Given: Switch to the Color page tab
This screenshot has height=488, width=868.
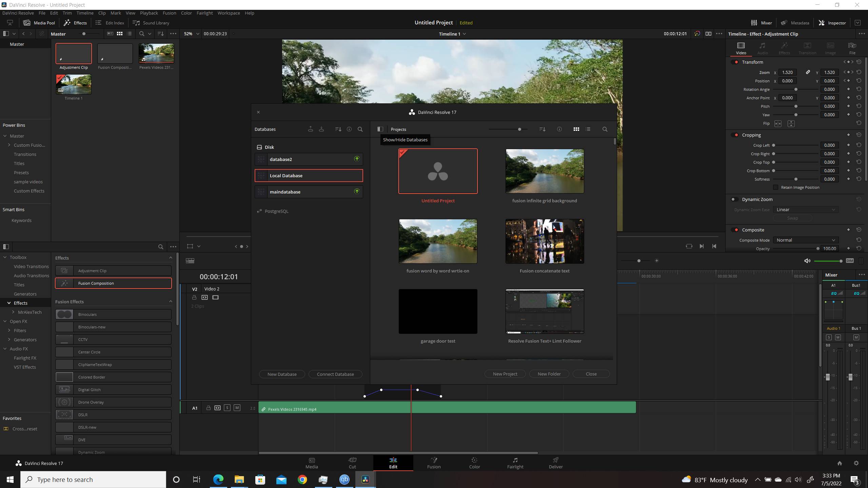Looking at the screenshot, I should click(474, 463).
